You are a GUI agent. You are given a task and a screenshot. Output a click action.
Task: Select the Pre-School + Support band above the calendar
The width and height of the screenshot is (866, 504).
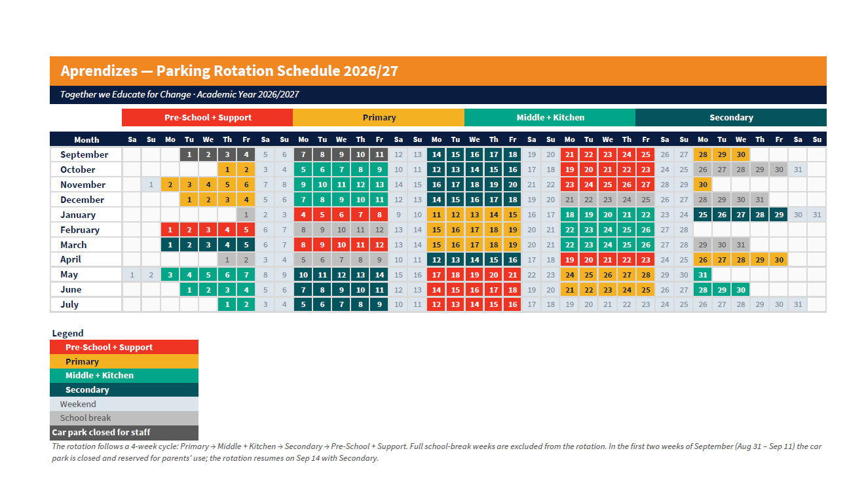click(x=208, y=117)
